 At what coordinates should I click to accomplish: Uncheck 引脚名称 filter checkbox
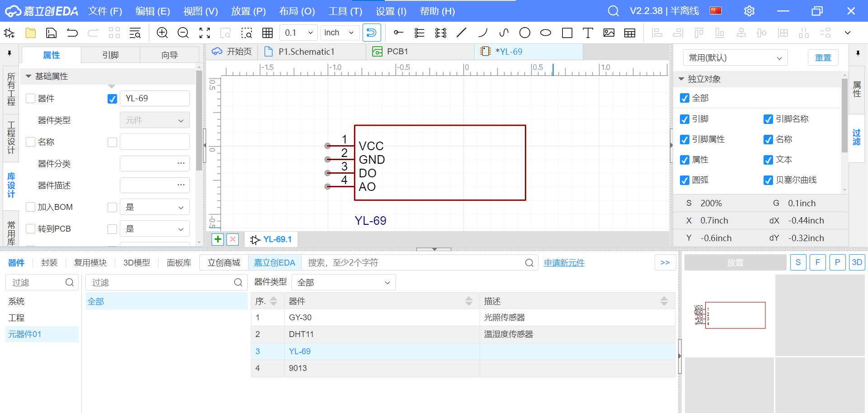768,119
